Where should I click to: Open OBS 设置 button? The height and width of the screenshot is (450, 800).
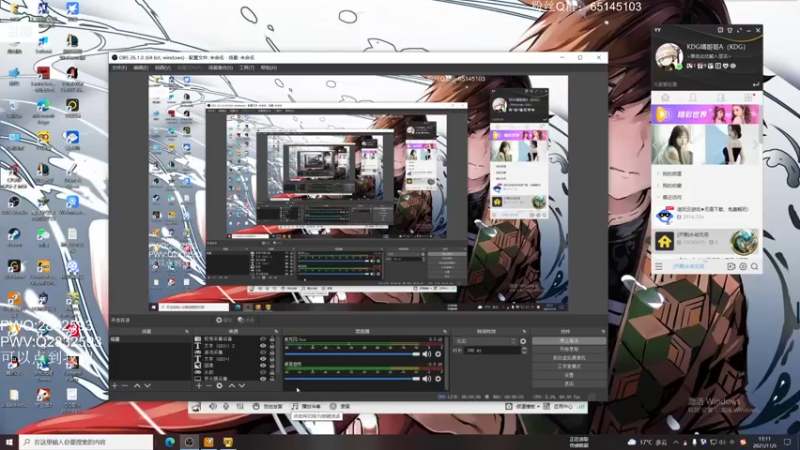(569, 375)
